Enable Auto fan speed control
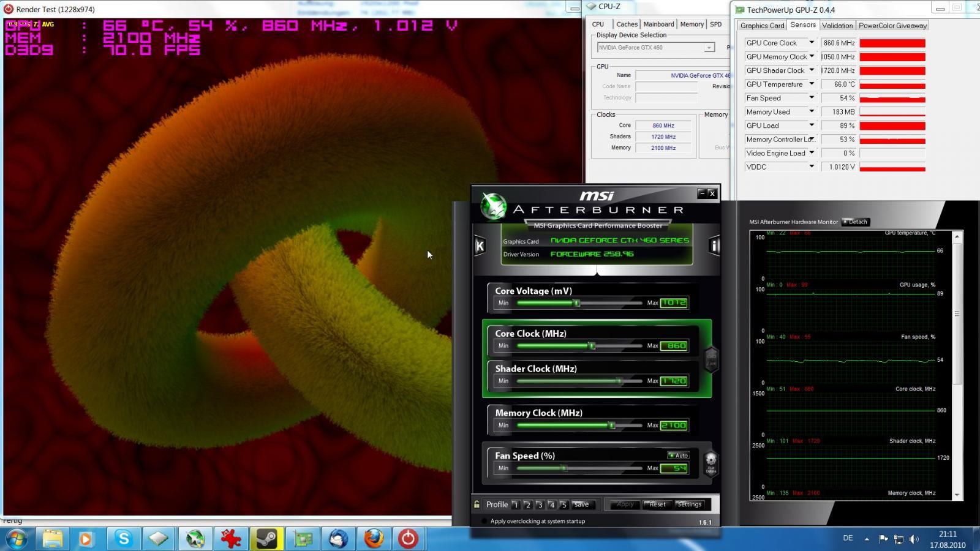 tap(678, 455)
